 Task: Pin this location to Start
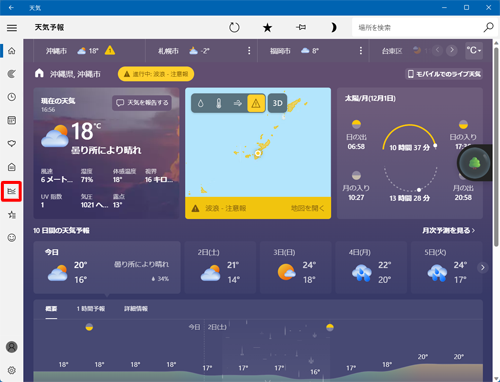tap(301, 27)
